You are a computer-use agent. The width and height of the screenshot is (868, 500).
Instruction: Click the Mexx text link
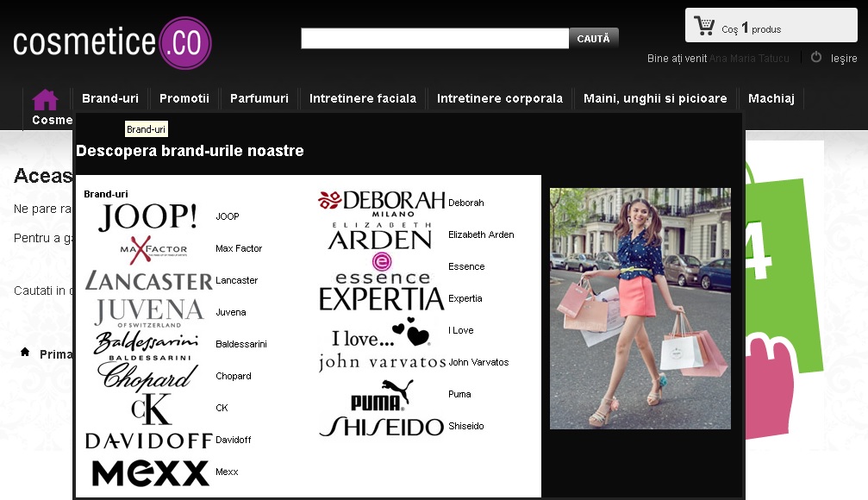pos(227,472)
